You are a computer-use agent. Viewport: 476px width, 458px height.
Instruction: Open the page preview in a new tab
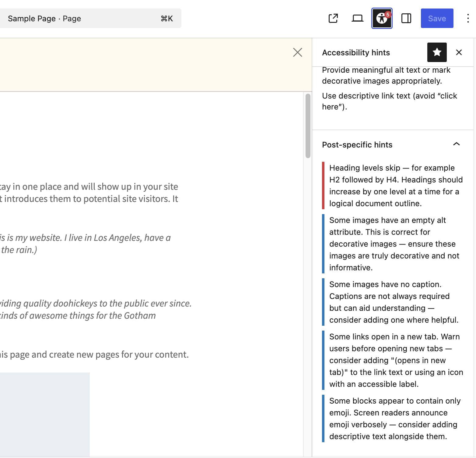coord(333,19)
